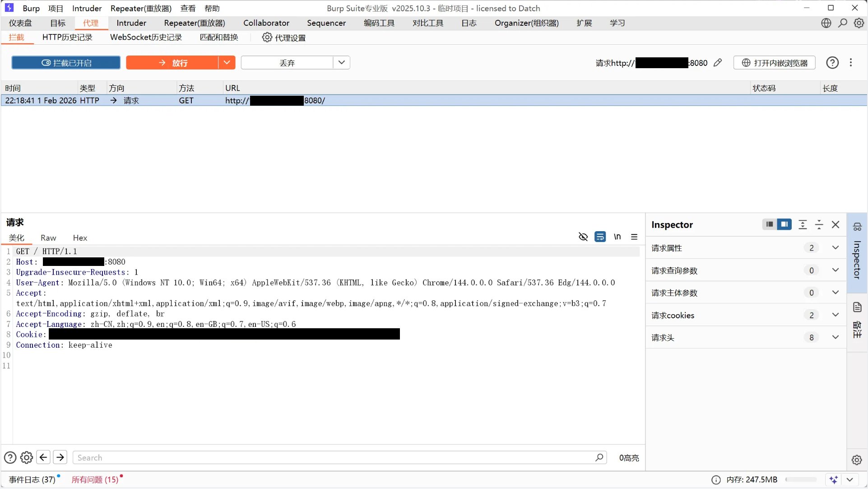Screen dimensions: 868x489
Task: Open Burp settings gear at top right
Action: (859, 23)
